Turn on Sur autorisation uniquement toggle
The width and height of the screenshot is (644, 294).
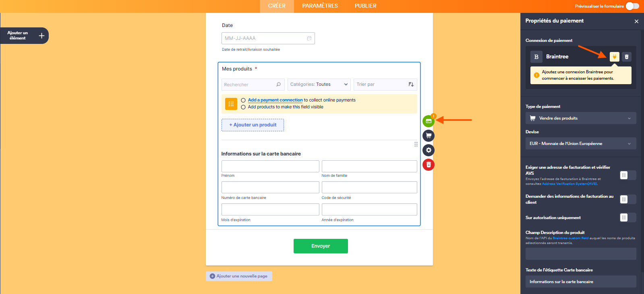pyautogui.click(x=627, y=217)
